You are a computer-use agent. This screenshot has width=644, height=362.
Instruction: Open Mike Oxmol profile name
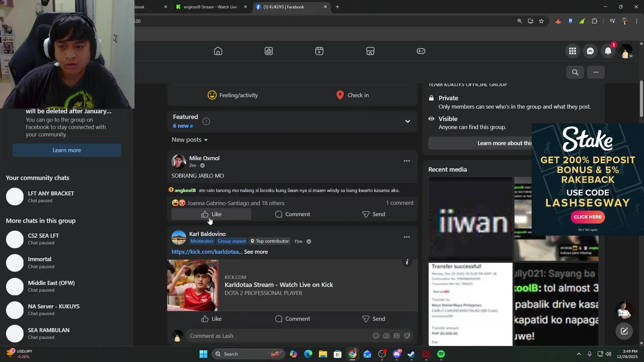[204, 158]
